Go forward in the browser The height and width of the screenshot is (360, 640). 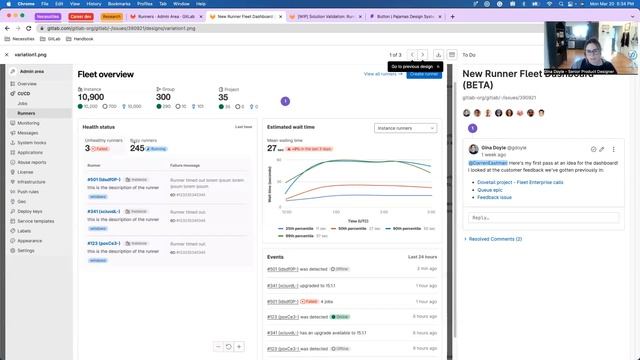click(x=18, y=28)
